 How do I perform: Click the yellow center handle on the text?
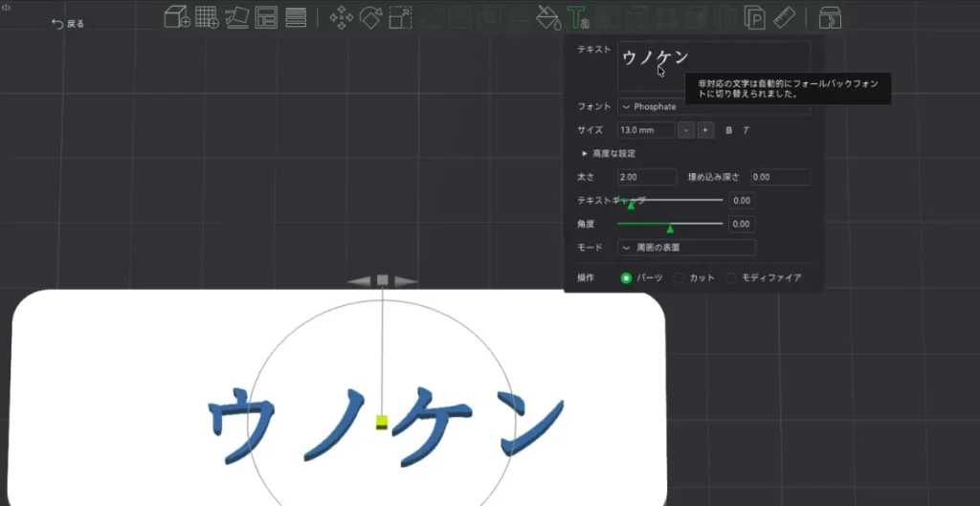382,422
